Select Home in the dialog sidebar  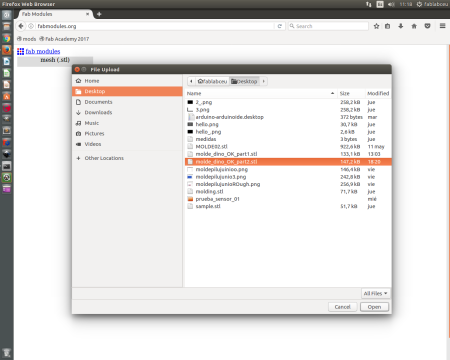point(127,81)
